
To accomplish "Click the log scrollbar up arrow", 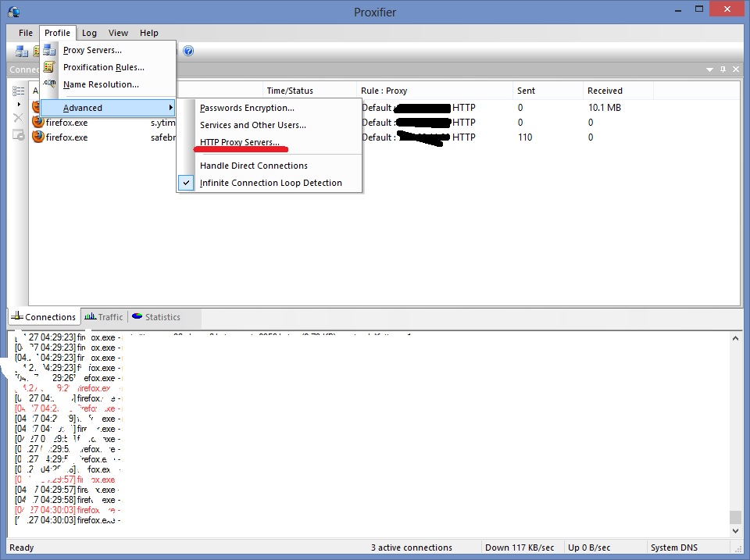I will coord(735,338).
